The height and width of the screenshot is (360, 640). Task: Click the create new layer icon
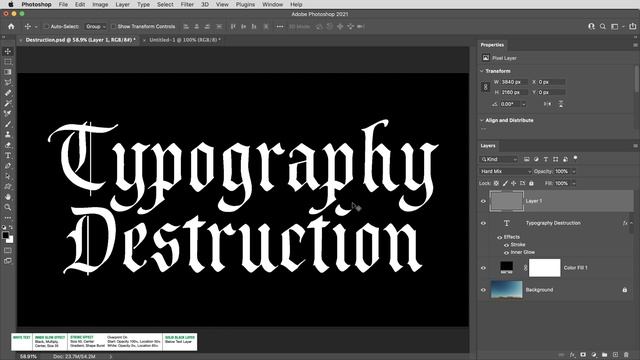pyautogui.click(x=615, y=355)
